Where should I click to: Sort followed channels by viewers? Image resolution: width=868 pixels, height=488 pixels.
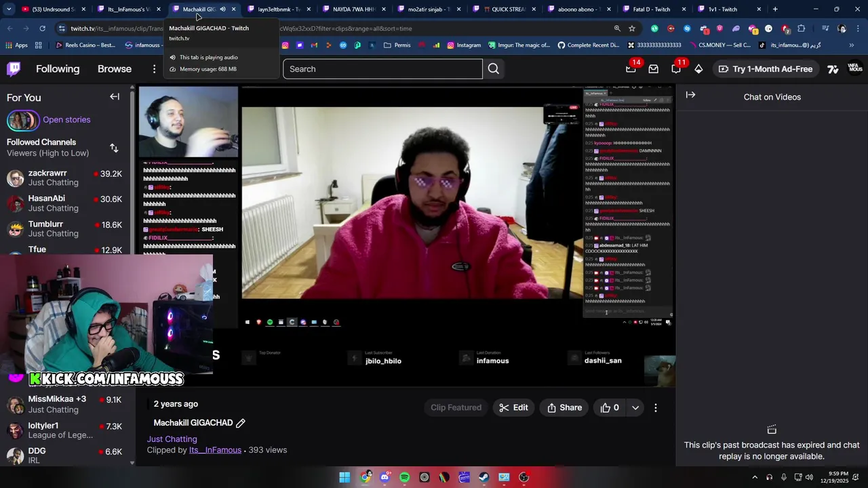[114, 148]
